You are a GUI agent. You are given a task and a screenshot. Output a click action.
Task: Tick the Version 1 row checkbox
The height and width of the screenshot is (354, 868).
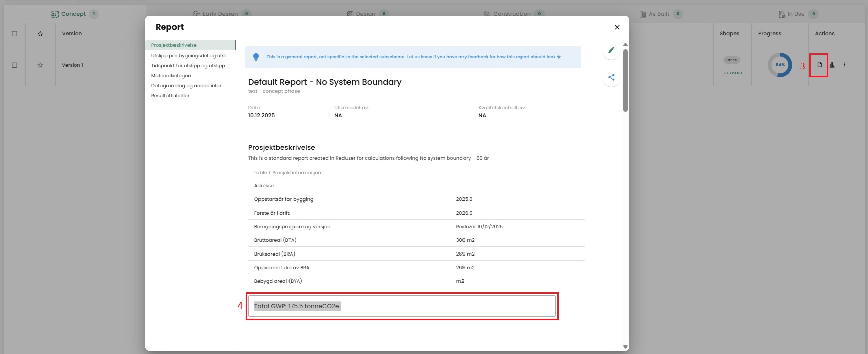[14, 65]
